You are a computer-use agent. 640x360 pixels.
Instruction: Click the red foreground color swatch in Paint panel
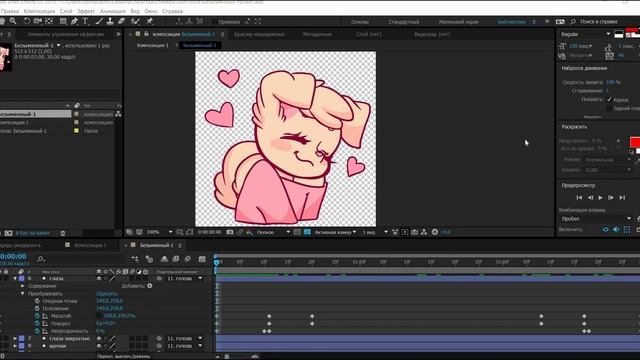point(635,142)
